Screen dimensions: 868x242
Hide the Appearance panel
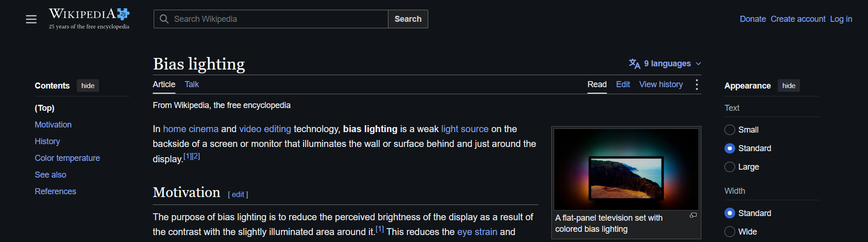[x=789, y=86]
